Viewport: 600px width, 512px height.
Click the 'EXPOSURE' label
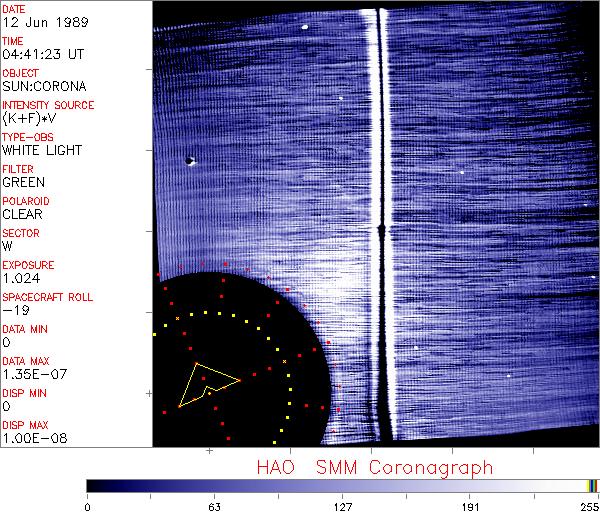(28, 265)
